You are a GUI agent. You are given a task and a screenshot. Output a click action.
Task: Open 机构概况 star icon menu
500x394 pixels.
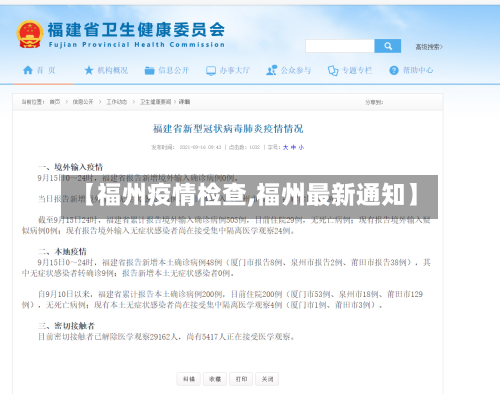tap(106, 70)
